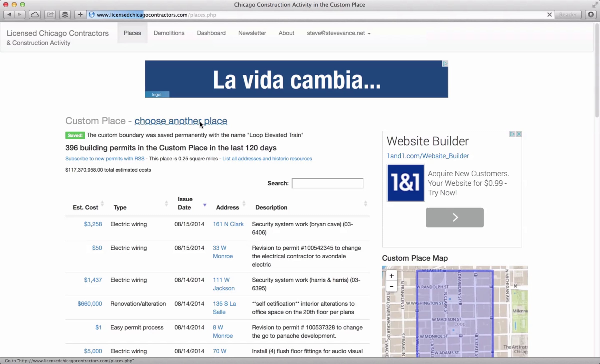Stop page loading with X icon
The width and height of the screenshot is (600, 364).
point(549,15)
